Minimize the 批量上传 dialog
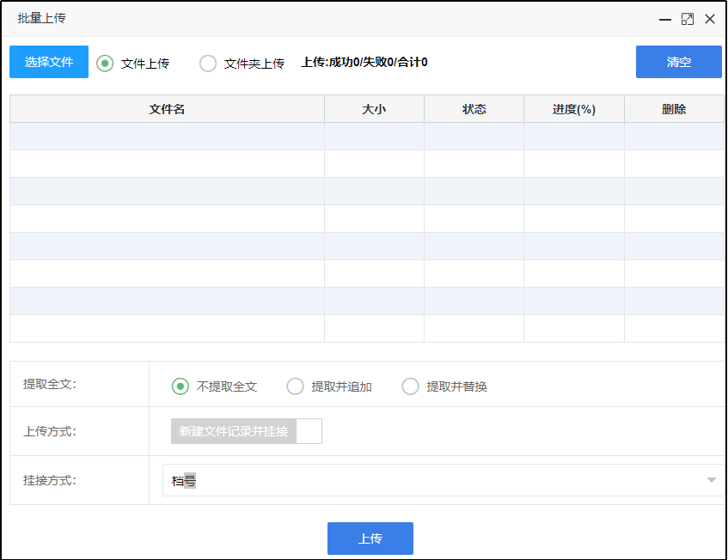This screenshot has width=728, height=560. click(664, 19)
